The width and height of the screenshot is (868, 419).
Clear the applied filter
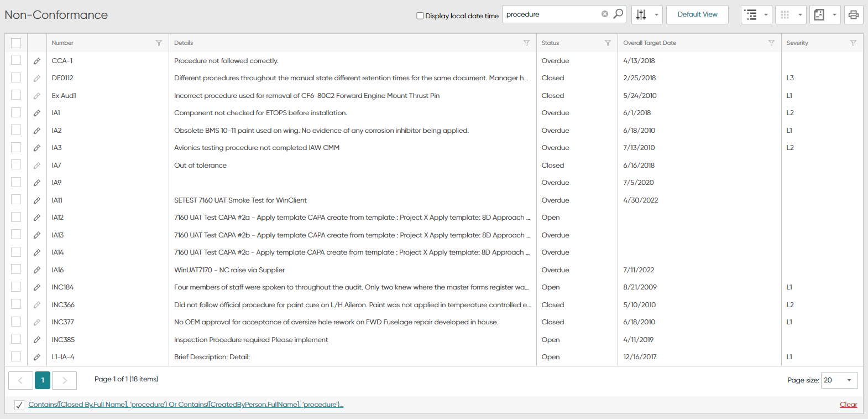pos(848,405)
